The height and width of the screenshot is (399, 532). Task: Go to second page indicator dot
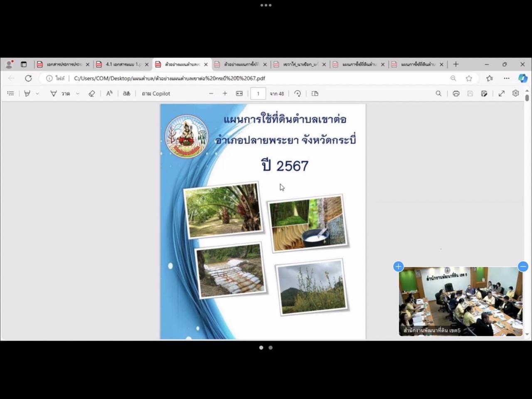coord(271,347)
